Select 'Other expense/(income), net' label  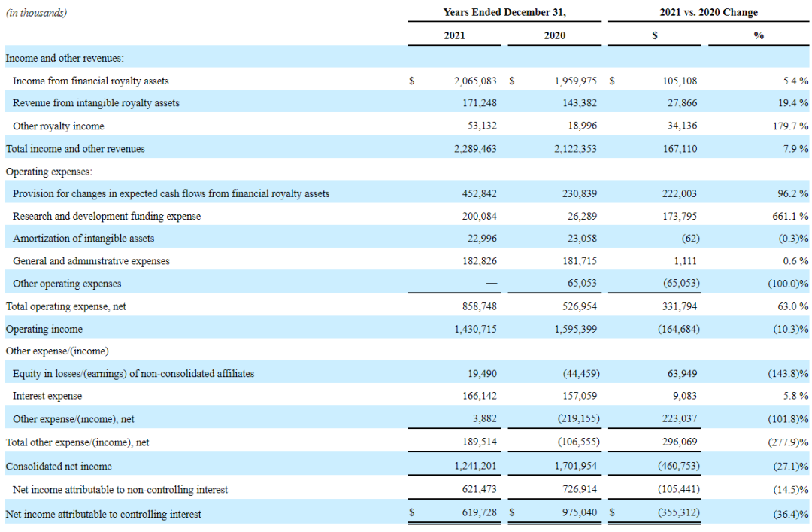73,419
